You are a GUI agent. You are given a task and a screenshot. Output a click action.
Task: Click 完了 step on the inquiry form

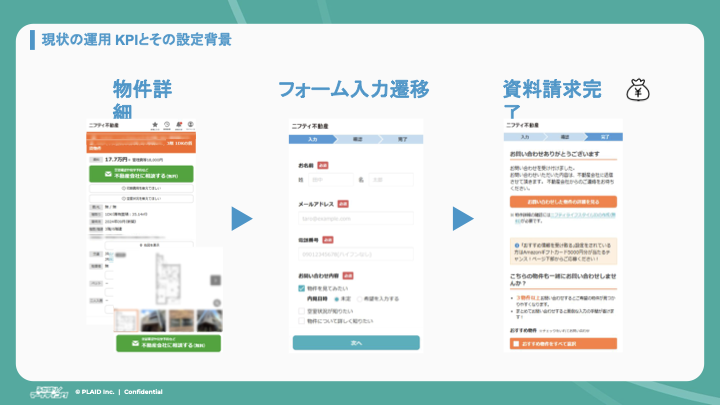pyautogui.click(x=402, y=139)
